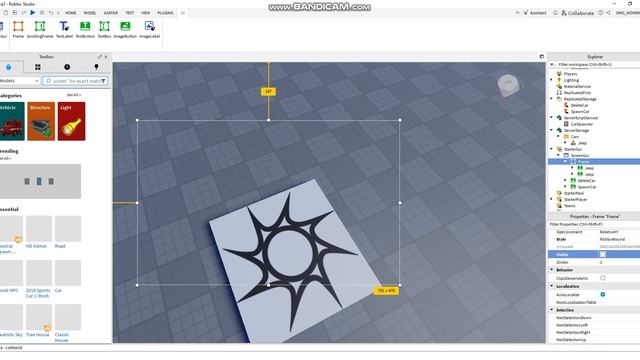640x360 pixels.
Task: Collapse StarterGui in Explorer
Action: coord(551,149)
